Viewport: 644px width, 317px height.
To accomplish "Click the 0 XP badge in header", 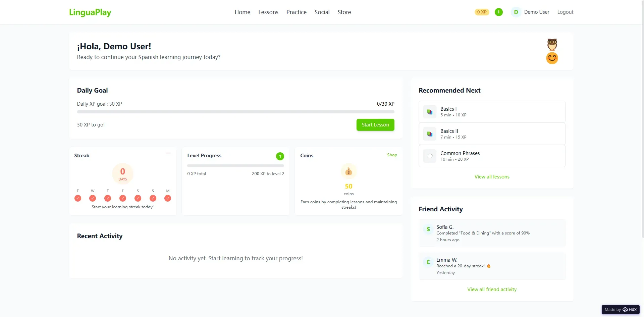I will point(482,12).
